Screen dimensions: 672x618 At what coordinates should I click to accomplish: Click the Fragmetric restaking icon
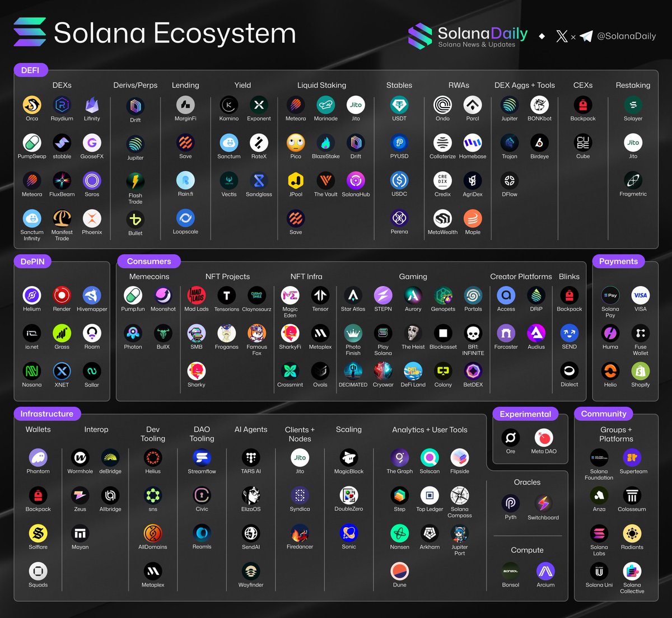[x=633, y=180]
